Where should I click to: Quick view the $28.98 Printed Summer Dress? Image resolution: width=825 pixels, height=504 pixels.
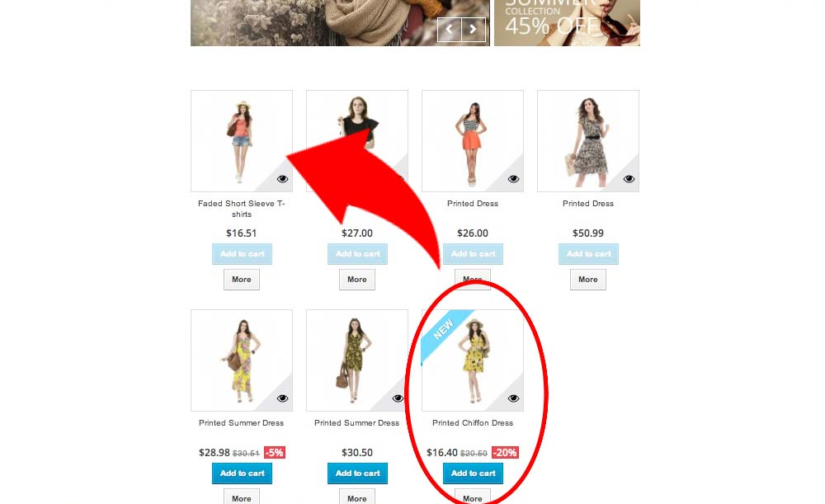coord(282,398)
